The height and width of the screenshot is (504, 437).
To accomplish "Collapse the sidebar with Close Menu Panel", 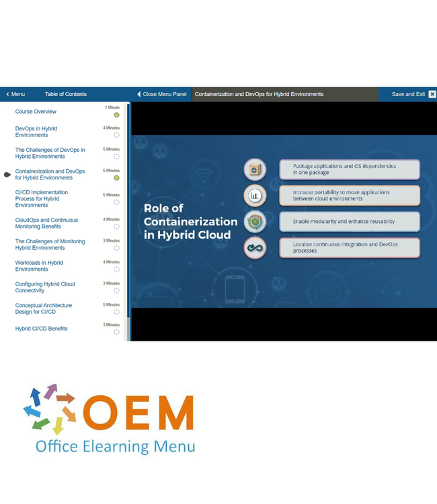I will click(x=161, y=94).
